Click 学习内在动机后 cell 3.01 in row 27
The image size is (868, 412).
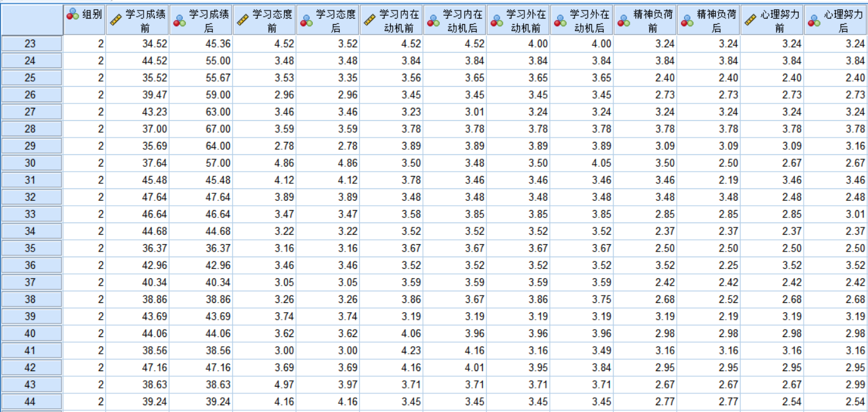click(455, 112)
